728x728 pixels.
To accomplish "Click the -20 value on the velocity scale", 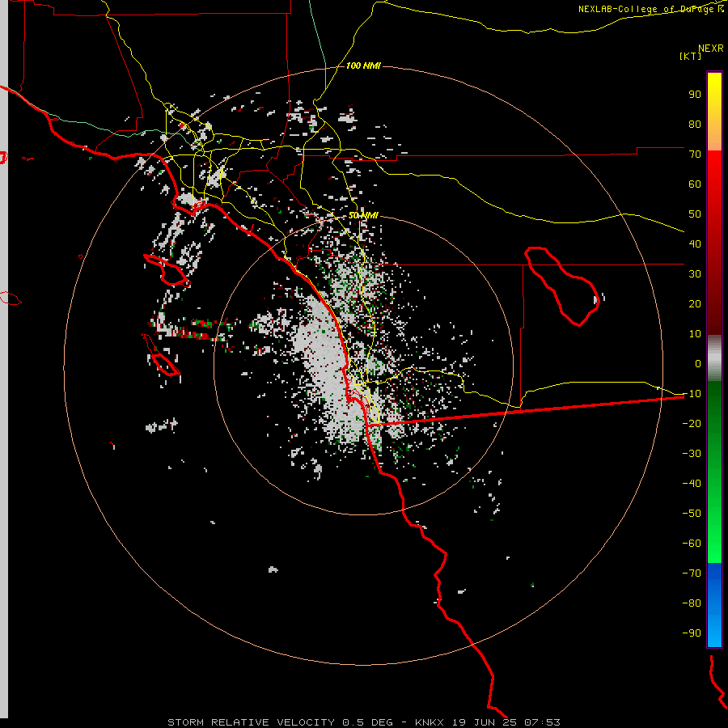I will (692, 423).
